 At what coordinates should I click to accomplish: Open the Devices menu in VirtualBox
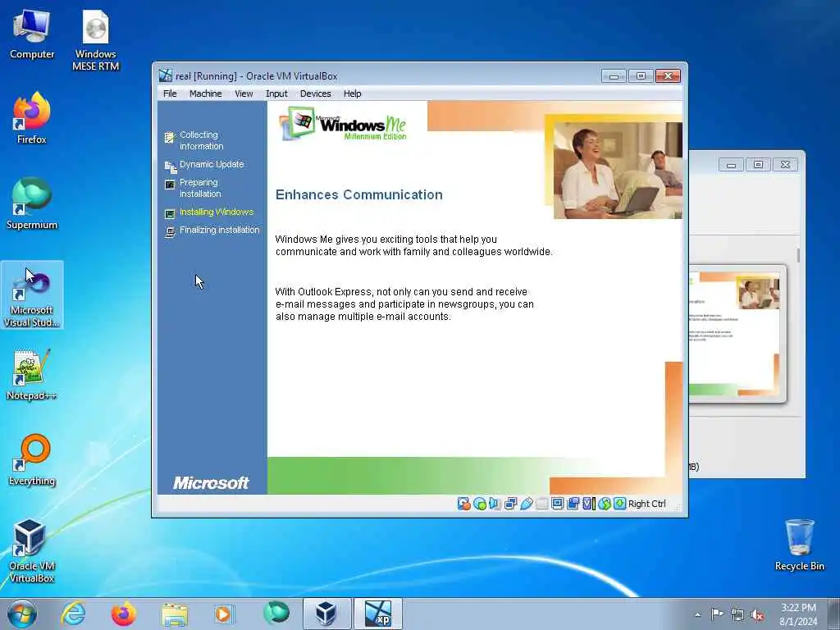point(315,94)
